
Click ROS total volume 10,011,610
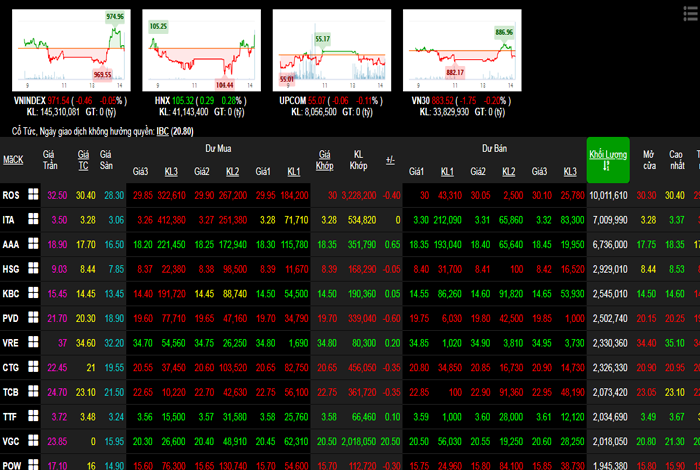[608, 195]
